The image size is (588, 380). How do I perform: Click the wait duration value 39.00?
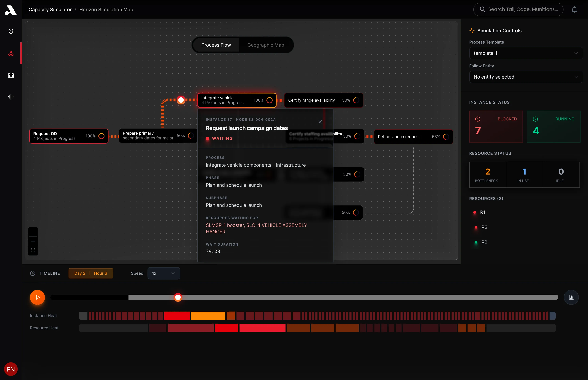[213, 251]
